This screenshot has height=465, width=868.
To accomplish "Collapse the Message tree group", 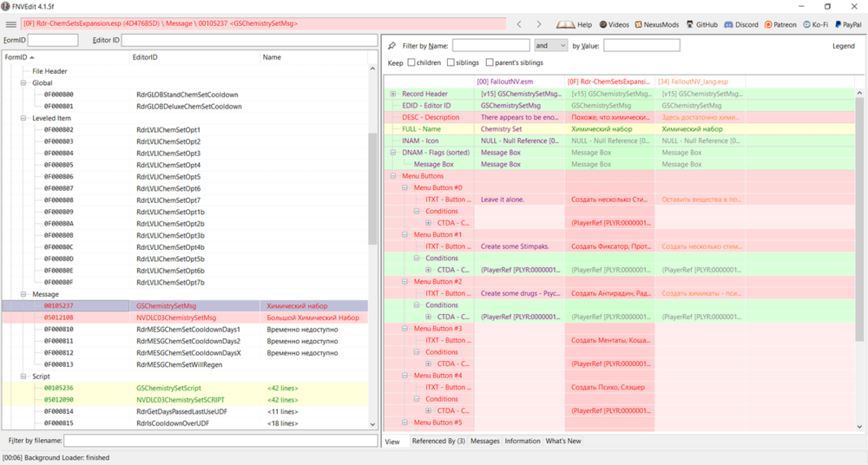I will (23, 294).
